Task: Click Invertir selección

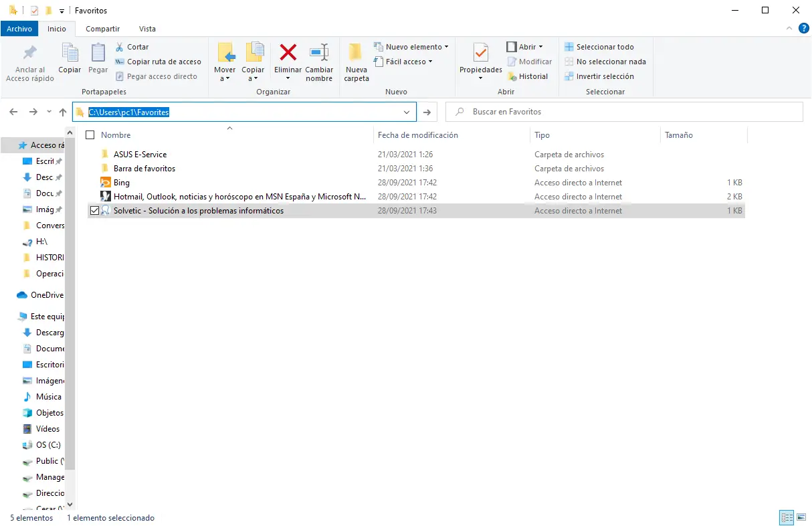Action: click(x=599, y=76)
